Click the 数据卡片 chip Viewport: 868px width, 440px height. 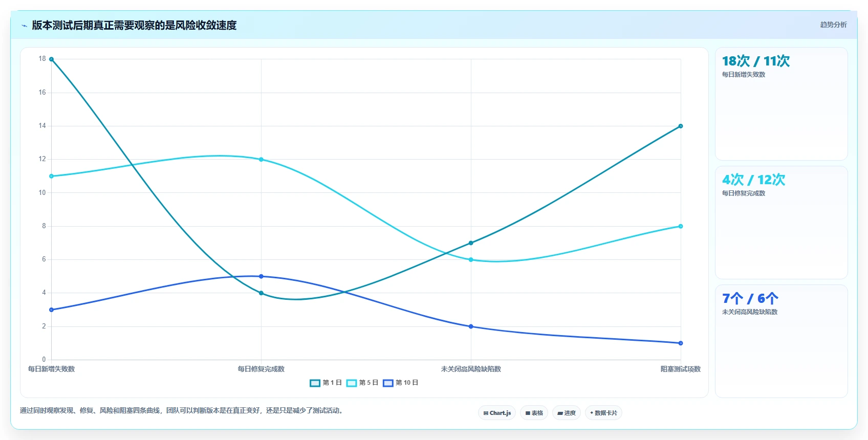tap(603, 413)
